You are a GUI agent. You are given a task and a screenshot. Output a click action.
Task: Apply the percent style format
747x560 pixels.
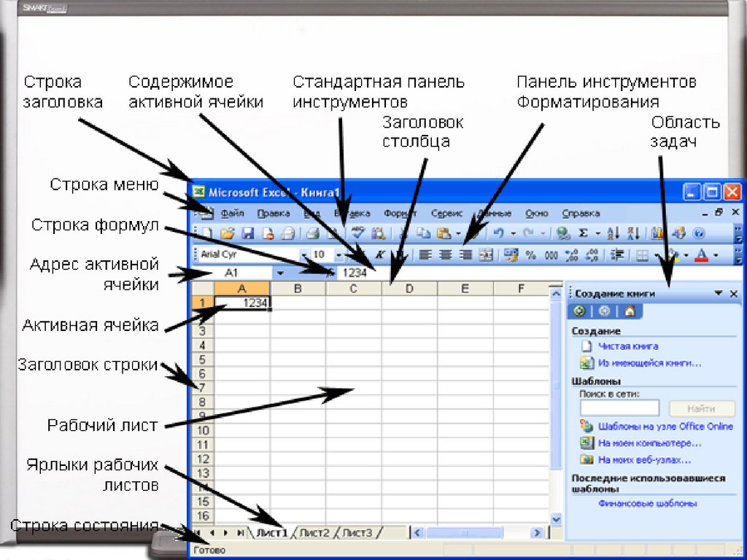[x=531, y=255]
